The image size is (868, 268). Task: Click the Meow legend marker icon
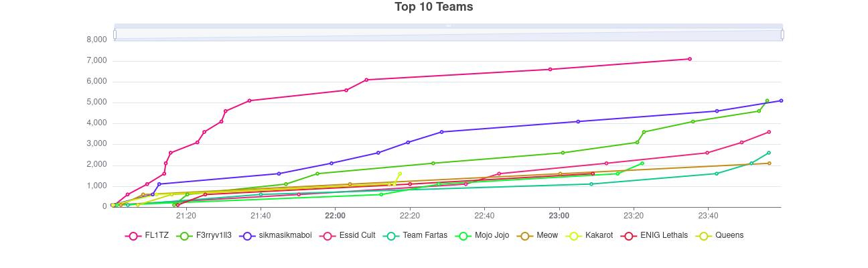tap(525, 236)
